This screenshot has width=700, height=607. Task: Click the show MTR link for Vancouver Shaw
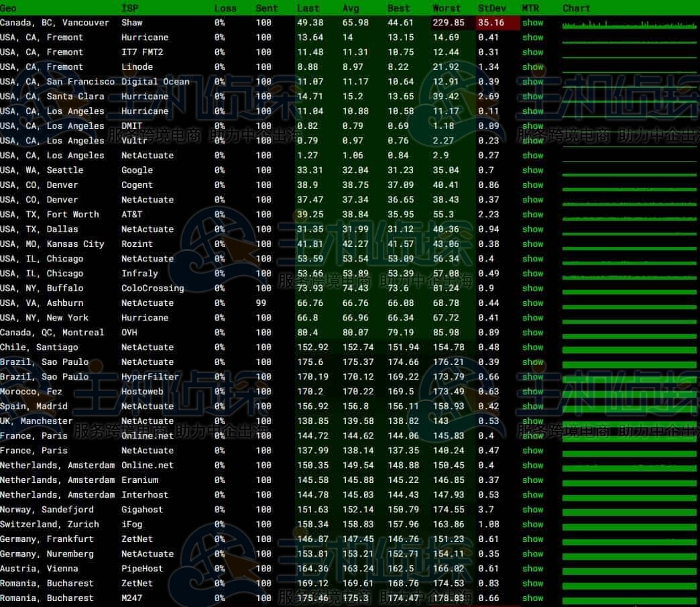point(532,23)
